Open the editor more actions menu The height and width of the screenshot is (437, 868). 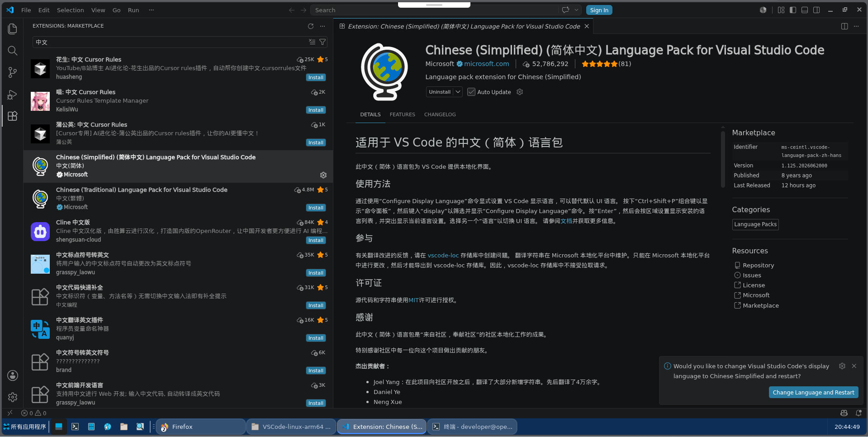[856, 26]
